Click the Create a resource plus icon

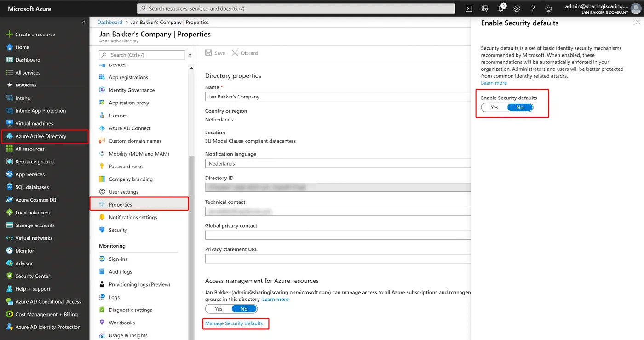9,35
